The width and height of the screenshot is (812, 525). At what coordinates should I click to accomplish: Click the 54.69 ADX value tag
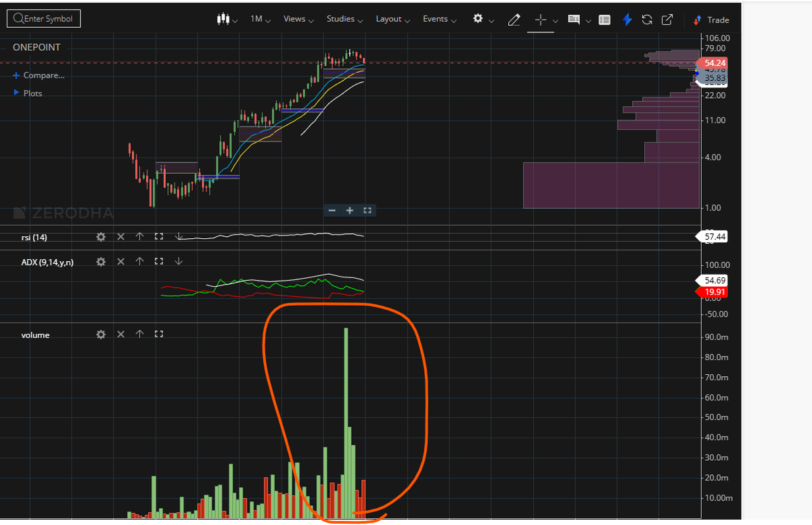(x=713, y=280)
